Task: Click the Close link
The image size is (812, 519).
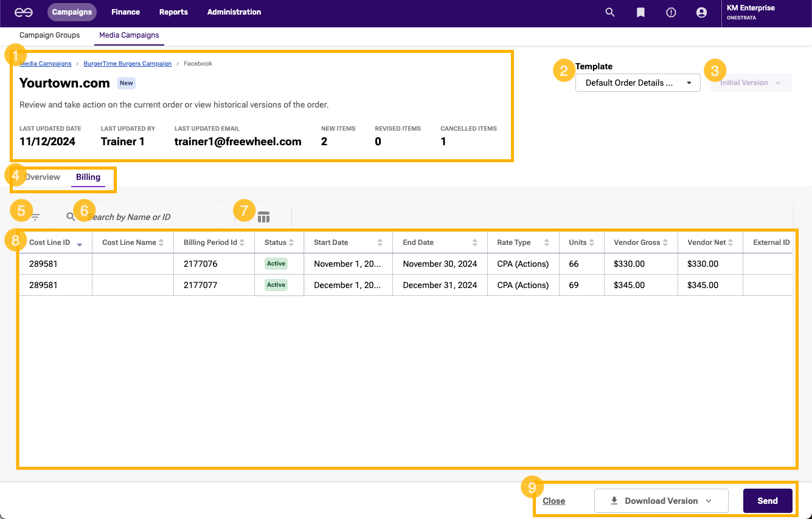Action: (553, 501)
